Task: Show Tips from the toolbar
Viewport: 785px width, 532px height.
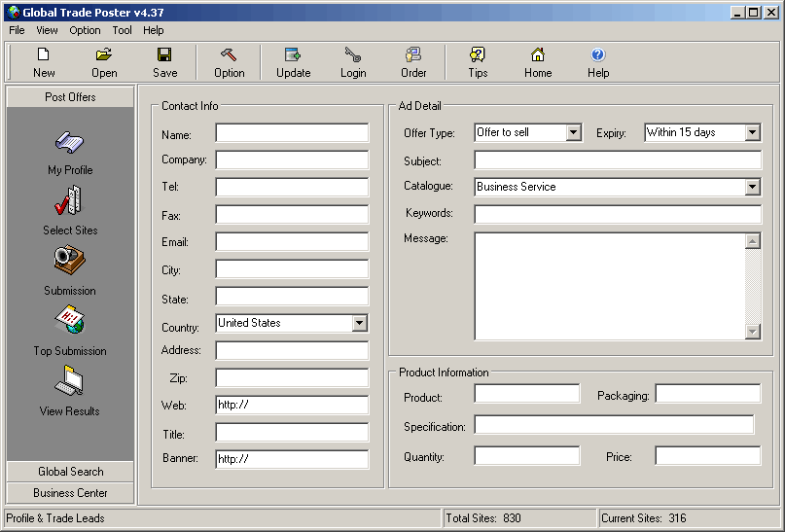Action: [x=478, y=54]
